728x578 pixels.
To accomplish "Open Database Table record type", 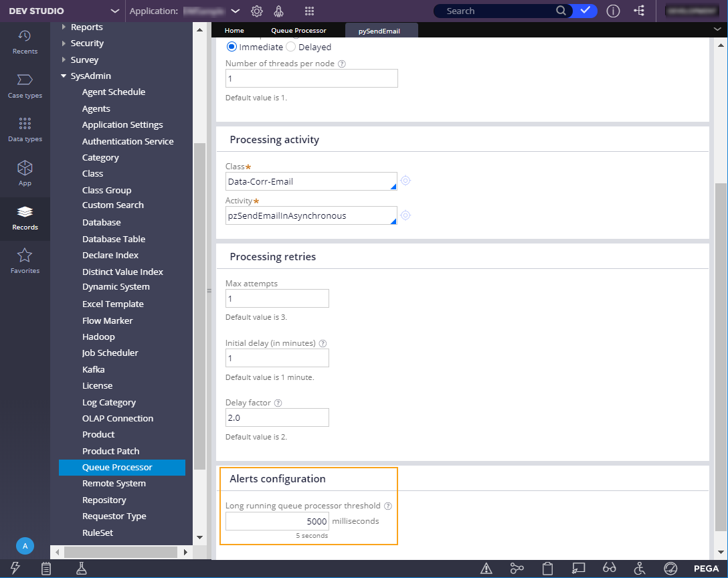I will click(114, 239).
